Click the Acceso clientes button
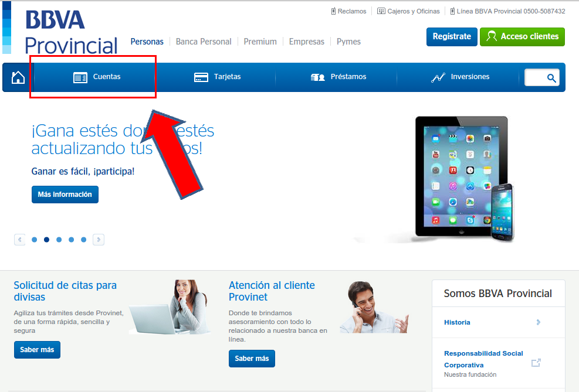 tap(522, 36)
